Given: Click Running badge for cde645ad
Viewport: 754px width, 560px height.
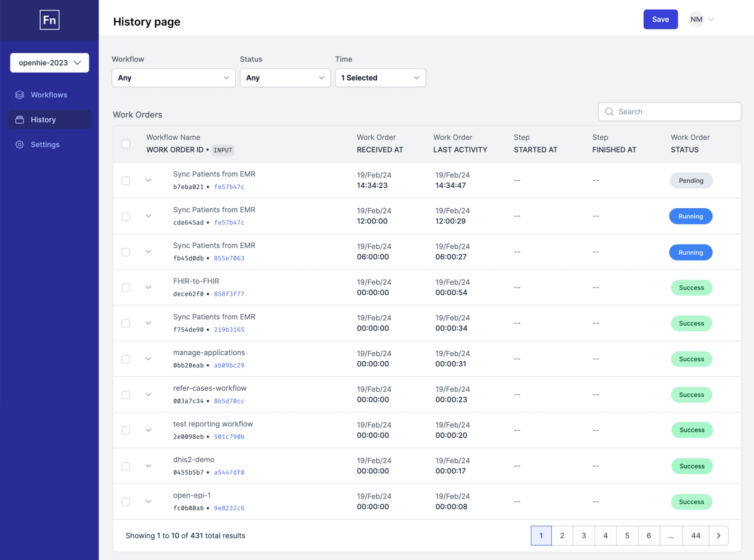Looking at the screenshot, I should (691, 216).
